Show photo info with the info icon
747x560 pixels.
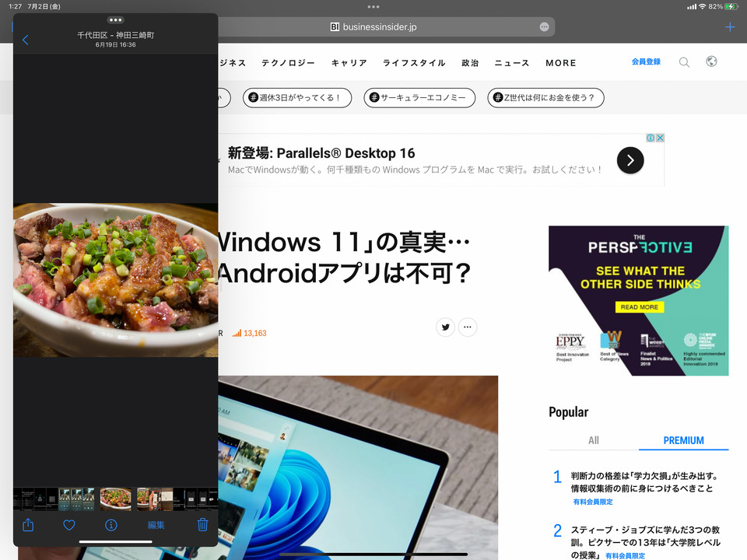click(x=111, y=525)
